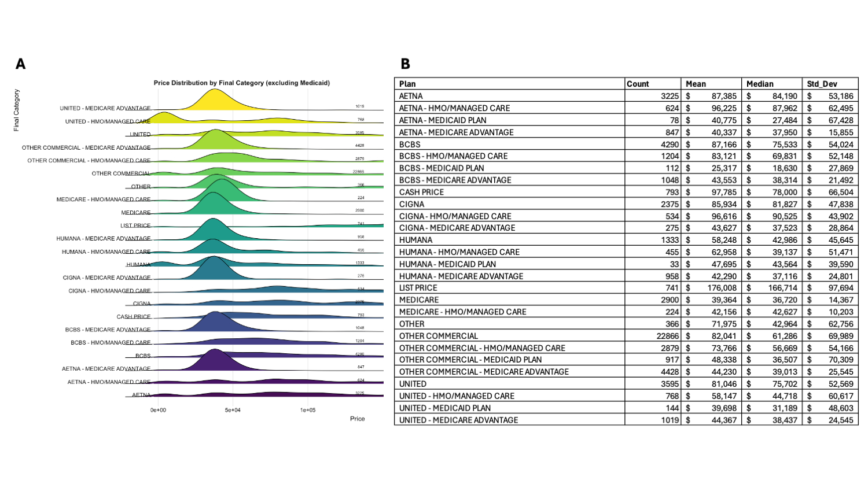Click the Plan column header in table
The width and height of the screenshot is (868, 488).
coord(407,84)
